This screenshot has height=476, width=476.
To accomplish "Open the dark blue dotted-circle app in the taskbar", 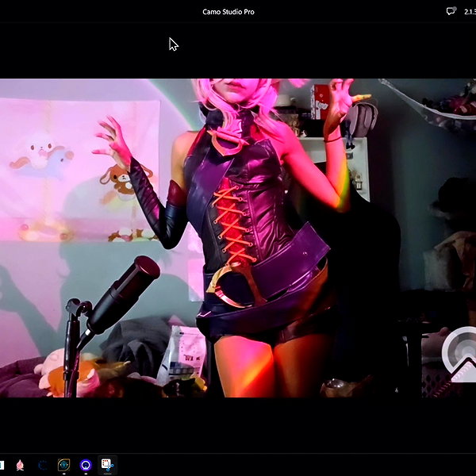I will [x=43, y=465].
